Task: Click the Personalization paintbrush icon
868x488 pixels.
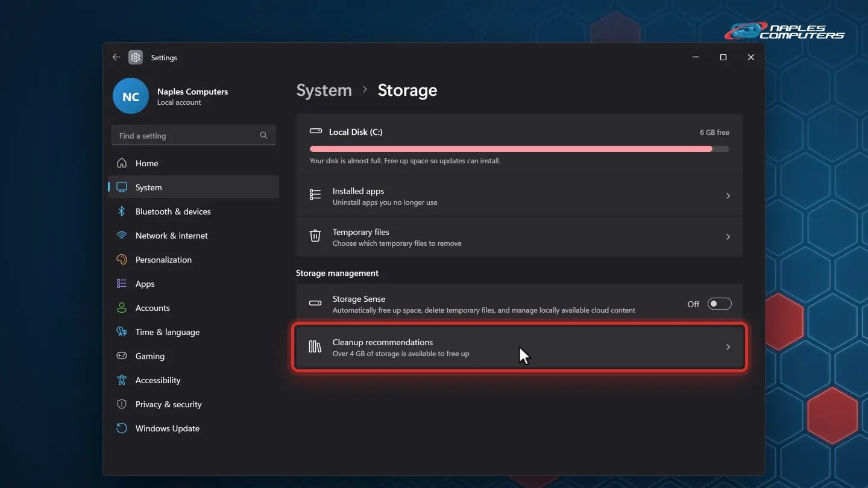Action: (122, 260)
